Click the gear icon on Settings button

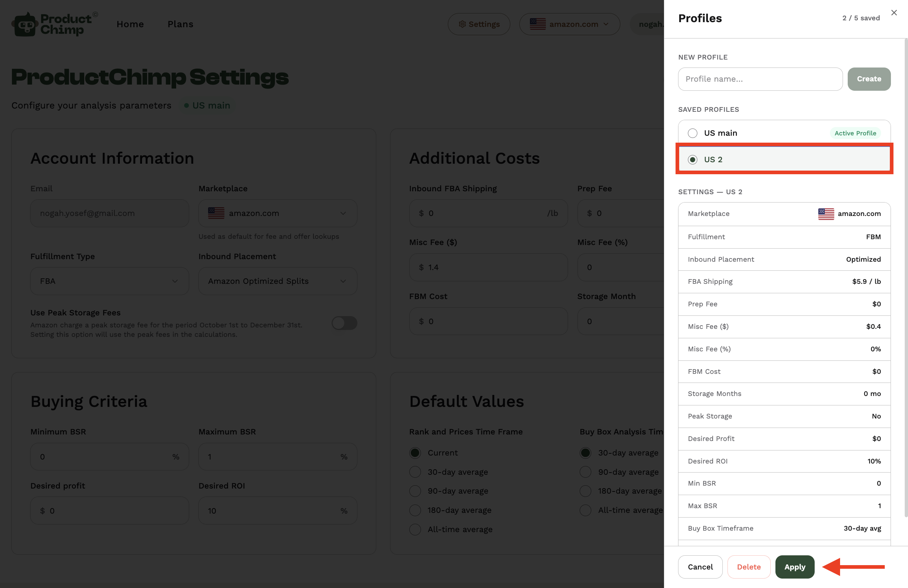click(462, 24)
